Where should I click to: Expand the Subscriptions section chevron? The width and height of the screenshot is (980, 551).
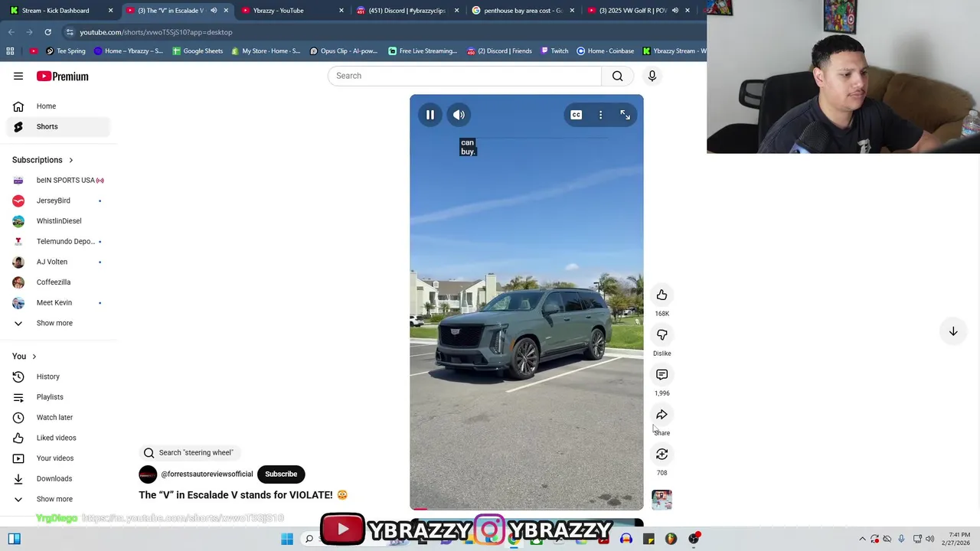[71, 160]
